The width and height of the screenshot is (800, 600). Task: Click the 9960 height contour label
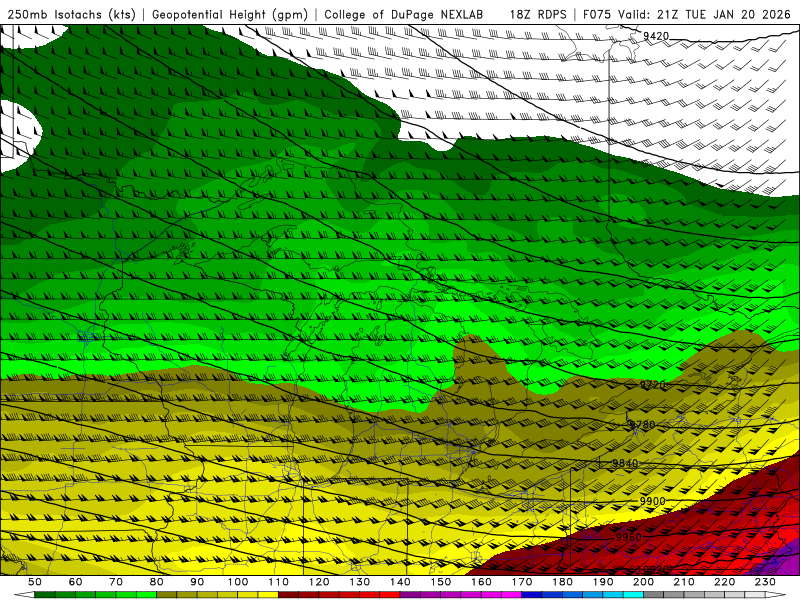coord(629,537)
